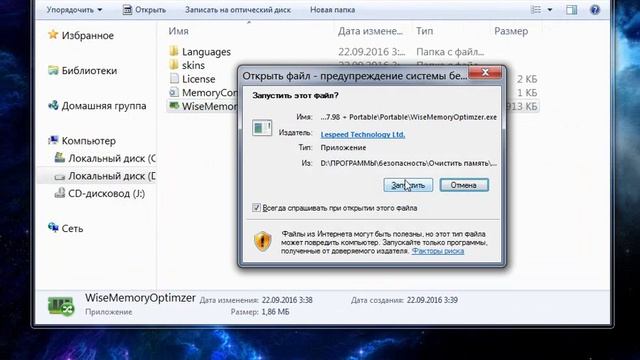This screenshot has height=360, width=640.
Task: Open the Упорядочить dropdown menu
Action: point(74,10)
